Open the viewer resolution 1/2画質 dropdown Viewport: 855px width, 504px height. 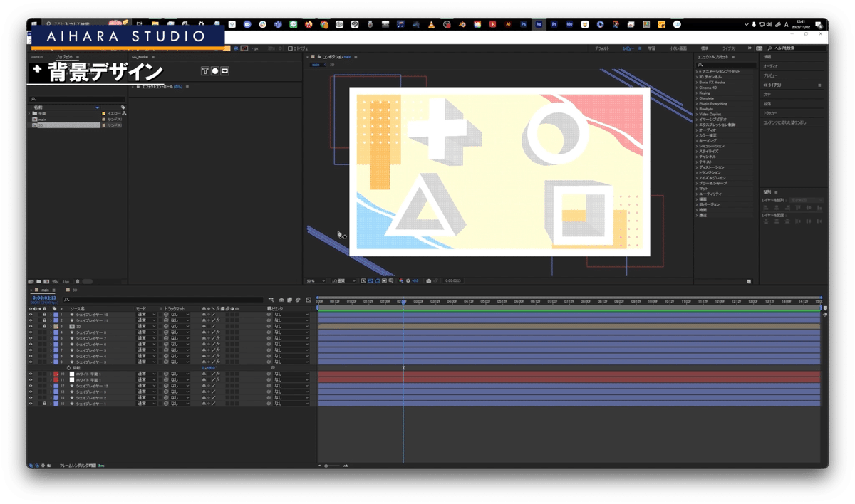coord(343,280)
